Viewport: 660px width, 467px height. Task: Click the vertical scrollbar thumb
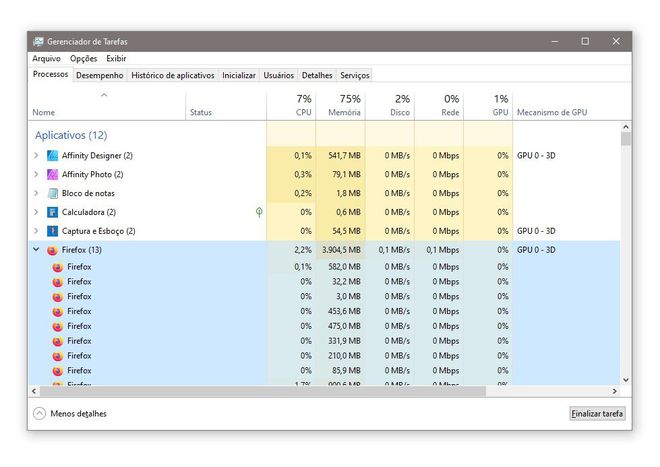tap(626, 139)
